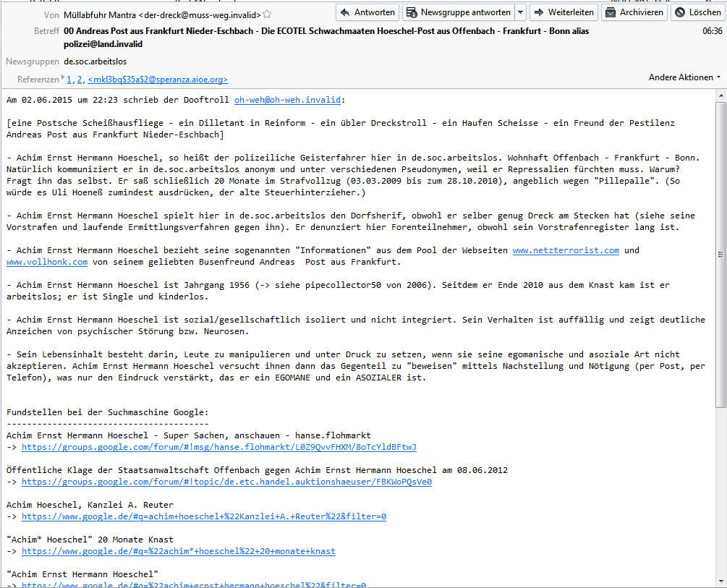
Task: Open reference link 2
Action: pos(80,80)
